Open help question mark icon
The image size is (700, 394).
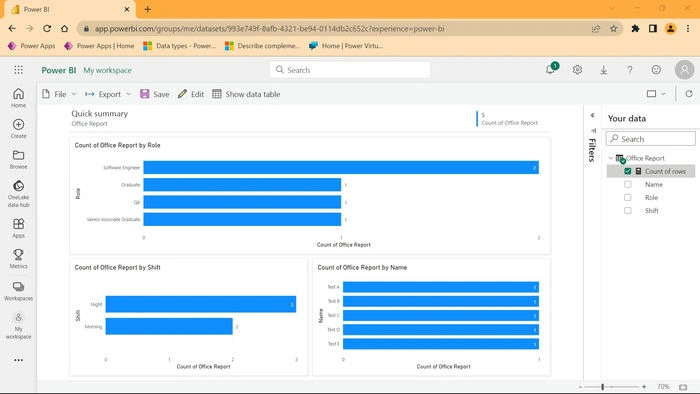click(x=630, y=70)
